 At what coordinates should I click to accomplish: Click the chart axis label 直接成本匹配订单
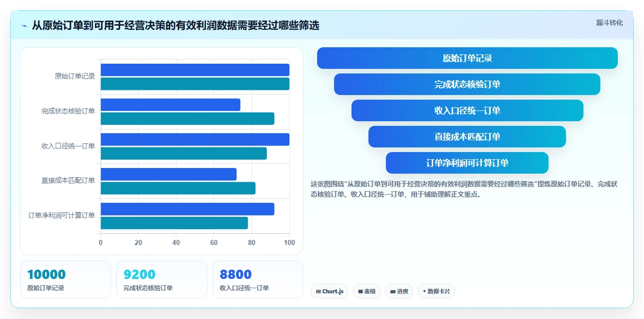pos(68,180)
